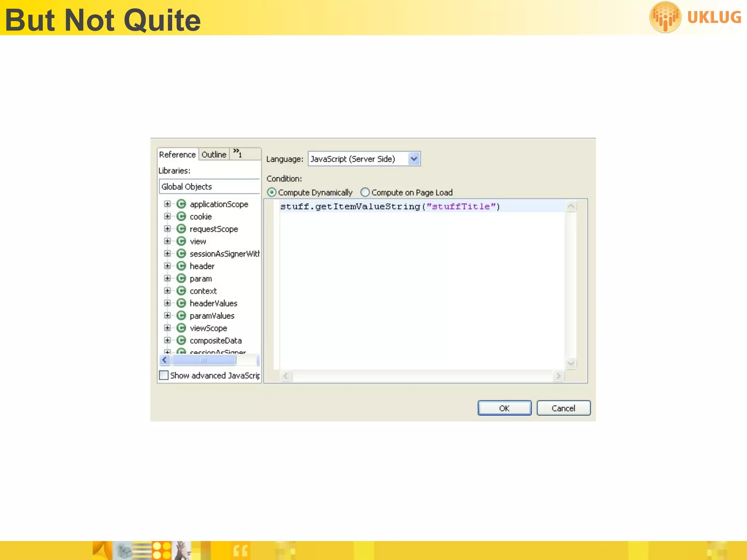Switch to the Reference tab
747x560 pixels.
pyautogui.click(x=177, y=155)
